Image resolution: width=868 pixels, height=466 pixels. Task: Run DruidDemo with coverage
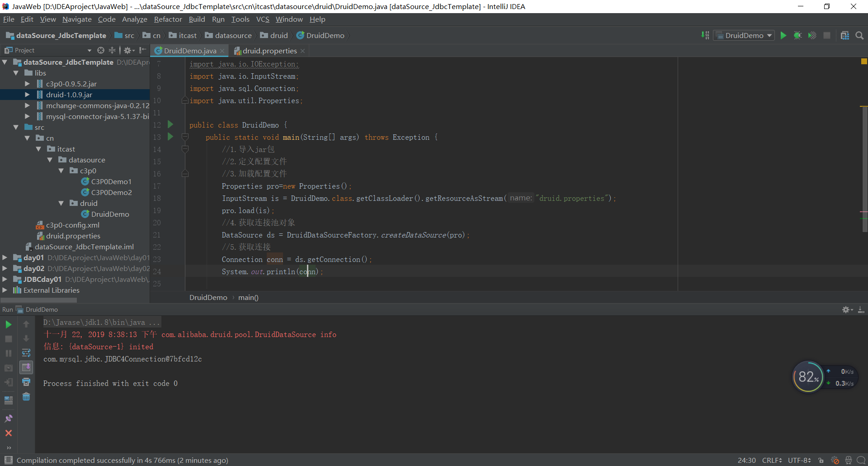(812, 35)
